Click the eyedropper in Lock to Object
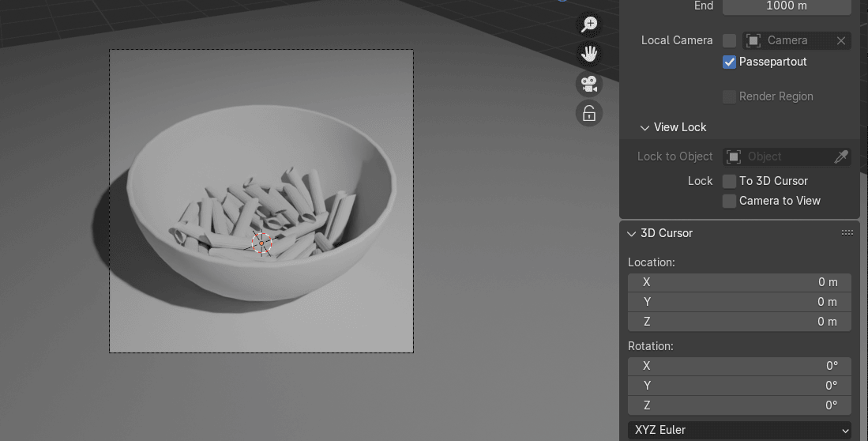Viewport: 868px width, 441px height. (841, 156)
